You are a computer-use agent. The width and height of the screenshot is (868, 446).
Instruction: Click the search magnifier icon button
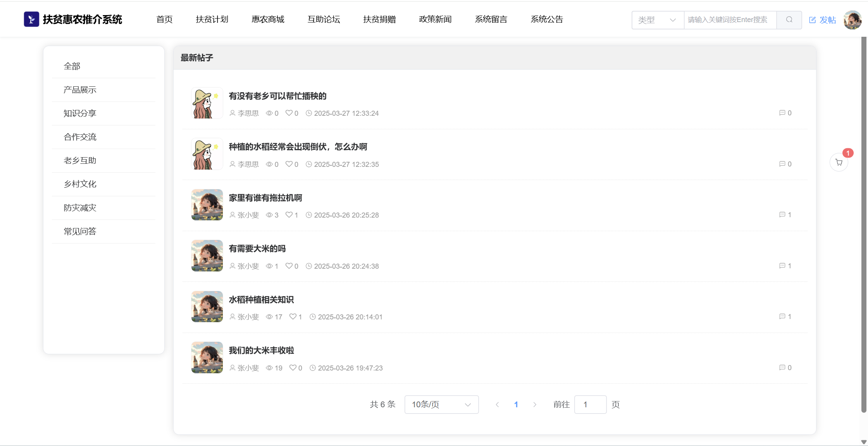pos(789,20)
